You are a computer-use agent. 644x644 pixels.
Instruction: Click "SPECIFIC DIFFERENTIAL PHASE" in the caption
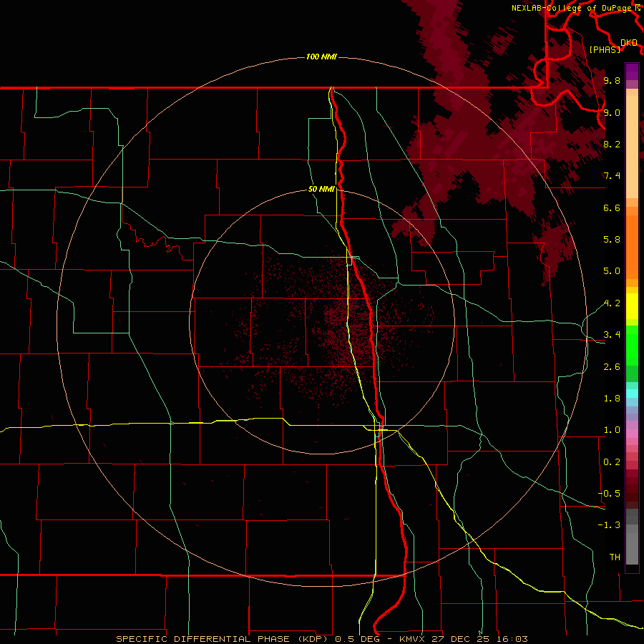[204, 639]
